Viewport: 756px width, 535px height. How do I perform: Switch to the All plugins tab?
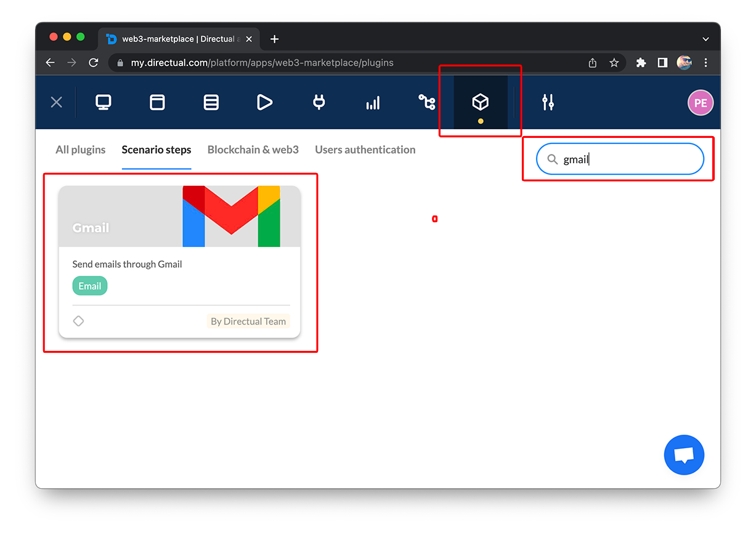[x=81, y=150]
